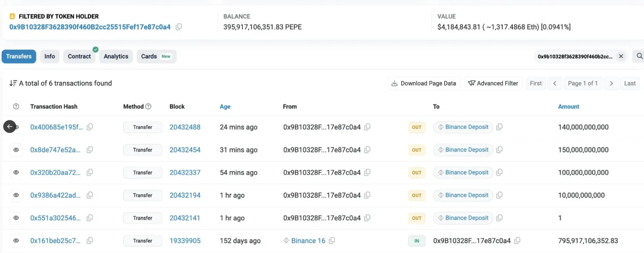Go to previous page with left chevron
Image resolution: width=644 pixels, height=253 pixels.
tap(555, 83)
